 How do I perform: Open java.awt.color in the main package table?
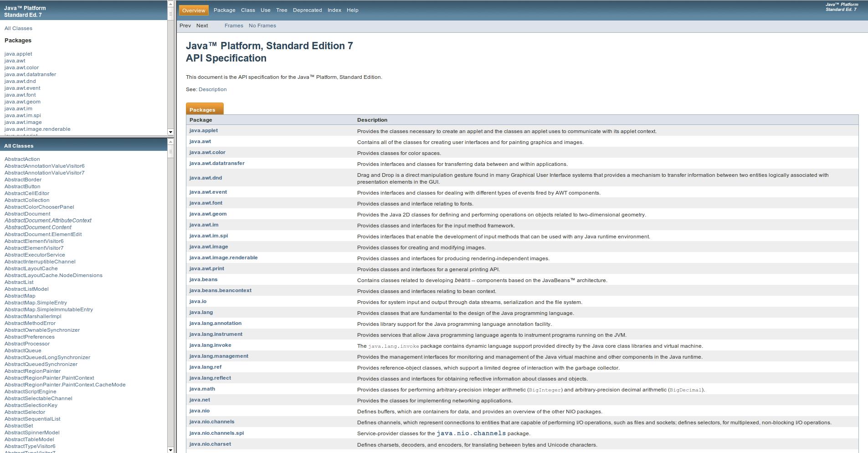207,152
